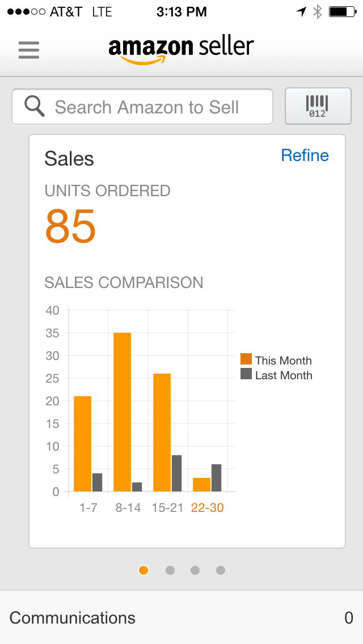The image size is (363, 644).
Task: Switch to the third page dot
Action: 195,570
